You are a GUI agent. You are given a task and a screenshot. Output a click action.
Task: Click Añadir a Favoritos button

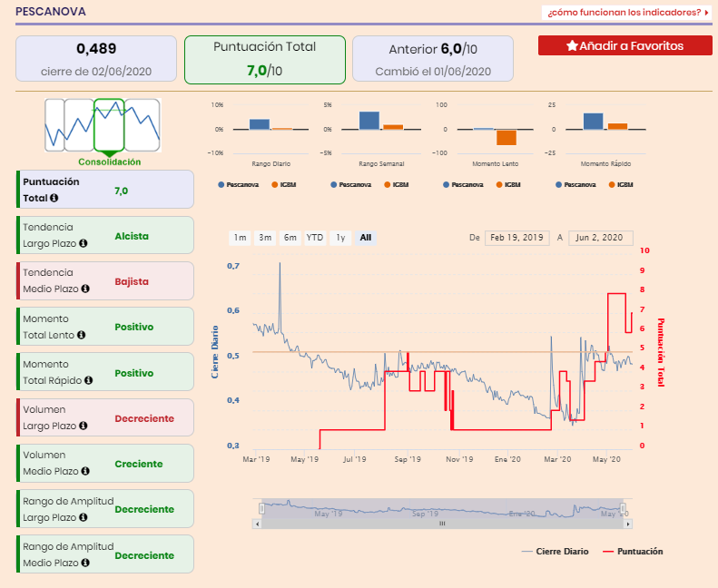[625, 45]
